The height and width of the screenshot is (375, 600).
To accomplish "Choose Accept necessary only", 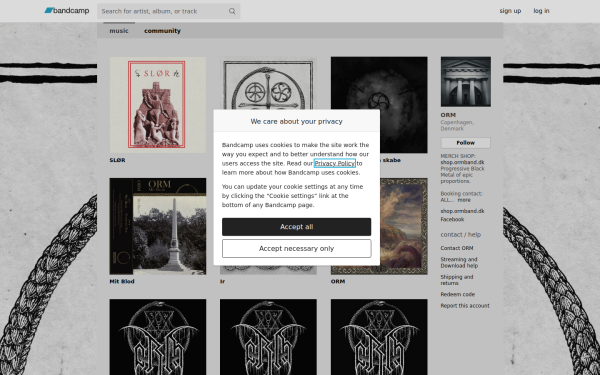I will coord(297,248).
